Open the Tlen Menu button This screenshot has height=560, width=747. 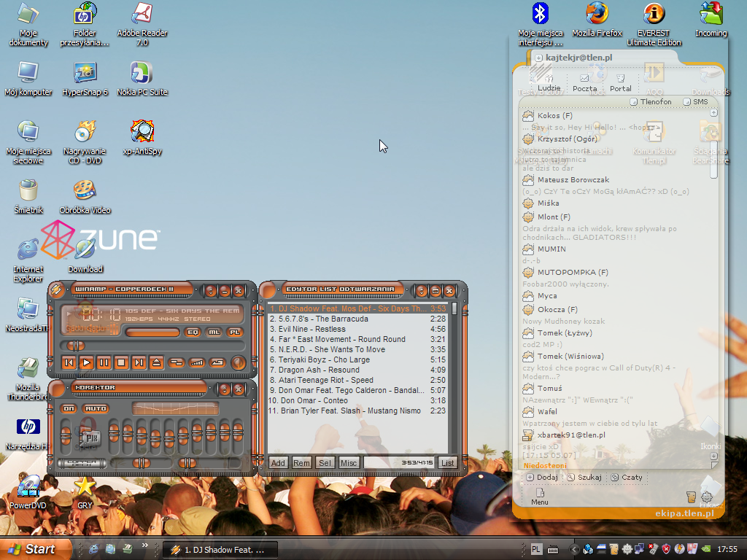[x=540, y=496]
